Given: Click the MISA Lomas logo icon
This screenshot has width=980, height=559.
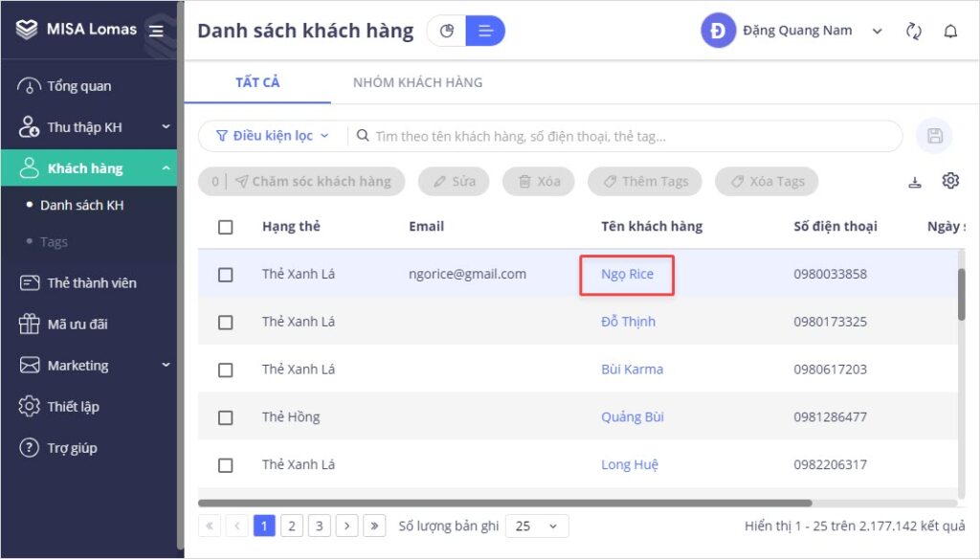Looking at the screenshot, I should coord(27,29).
